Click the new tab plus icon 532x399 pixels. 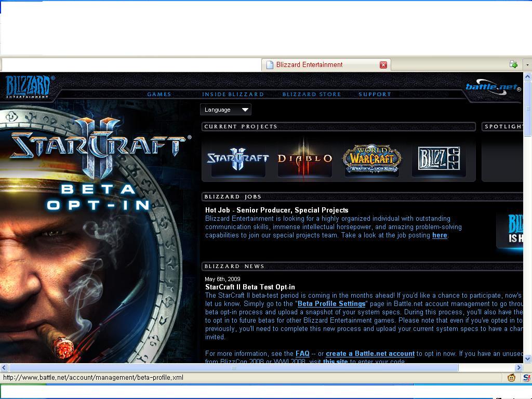513,64
